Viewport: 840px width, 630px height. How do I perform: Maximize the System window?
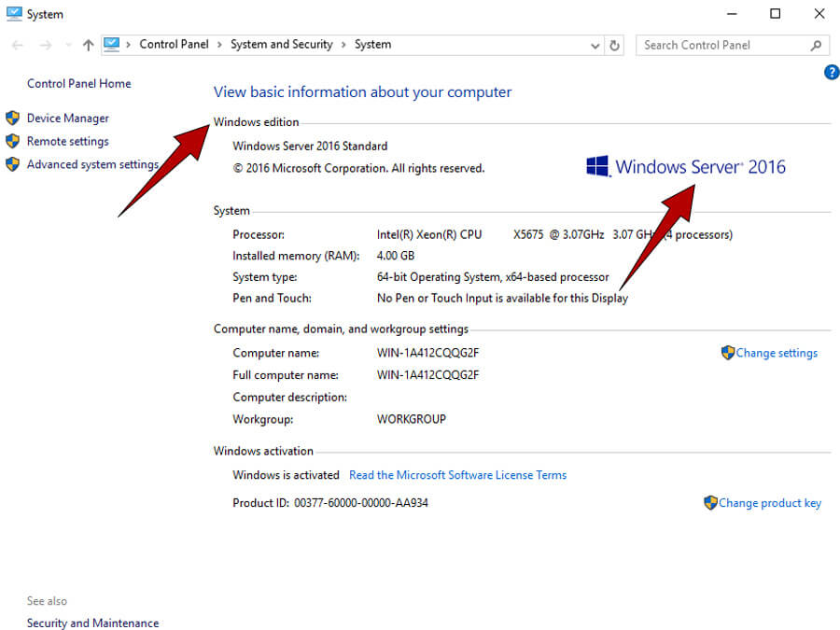(776, 14)
